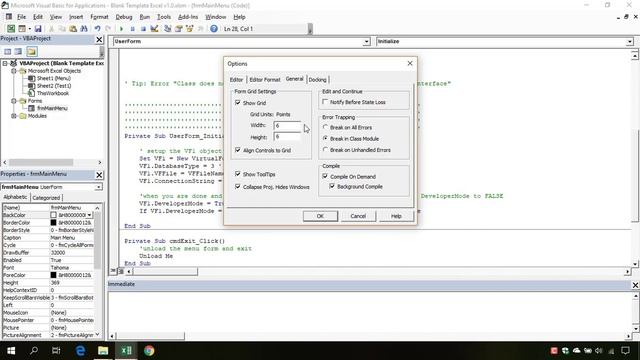Collapse Microsoft Excel Objects folder

pyautogui.click(x=14, y=71)
